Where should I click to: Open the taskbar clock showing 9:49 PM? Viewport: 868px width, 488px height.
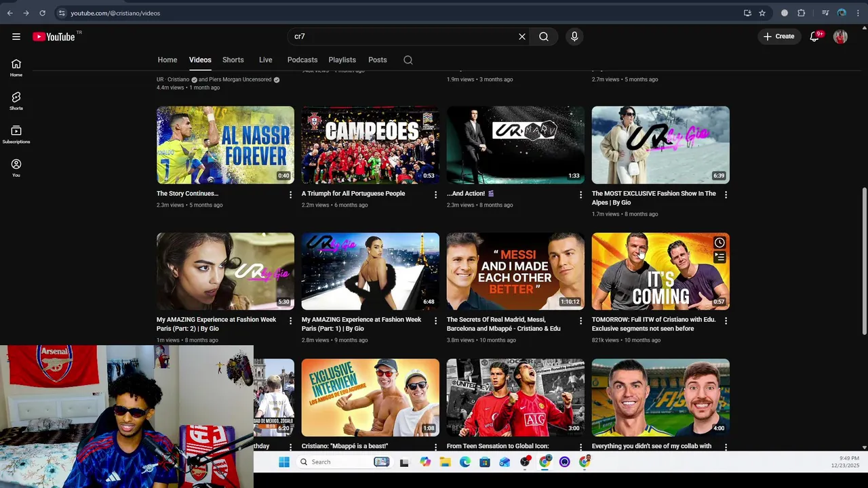point(845,462)
